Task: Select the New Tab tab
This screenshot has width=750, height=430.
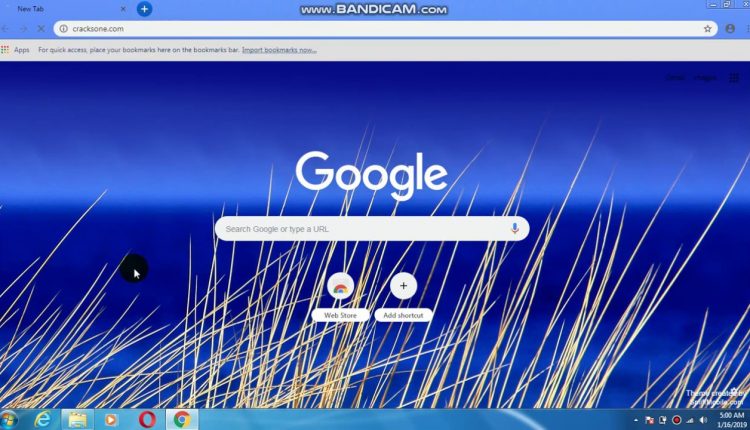Action: pos(66,9)
